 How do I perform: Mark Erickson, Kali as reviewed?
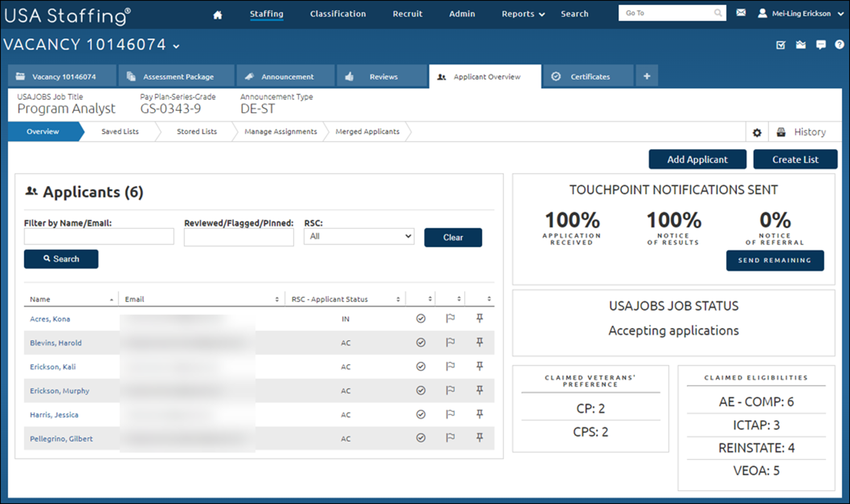[421, 367]
